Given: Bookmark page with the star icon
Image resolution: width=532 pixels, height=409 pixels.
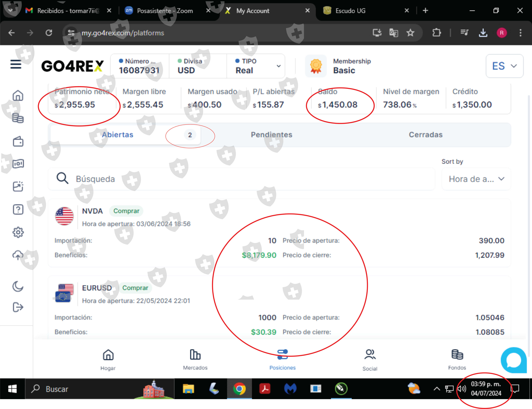Looking at the screenshot, I should [410, 33].
